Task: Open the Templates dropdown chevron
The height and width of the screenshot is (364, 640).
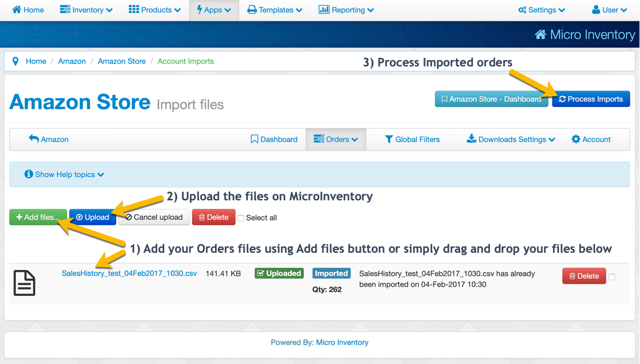Action: point(299,10)
